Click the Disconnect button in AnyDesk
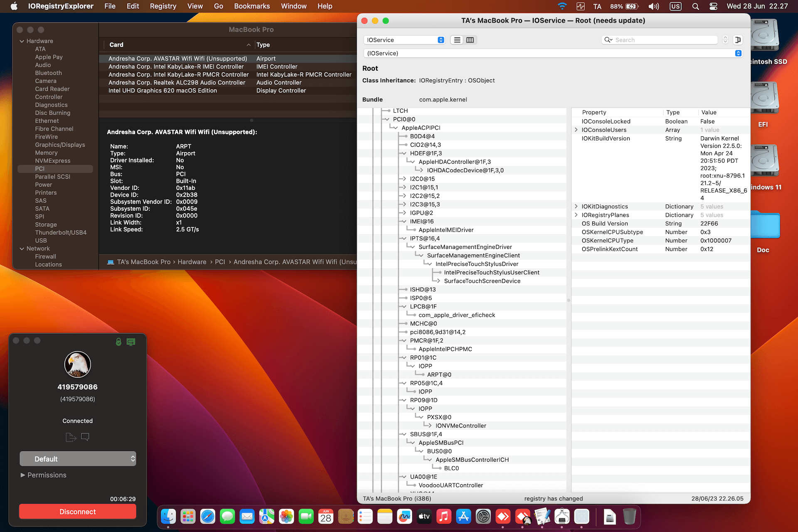 [x=78, y=512]
